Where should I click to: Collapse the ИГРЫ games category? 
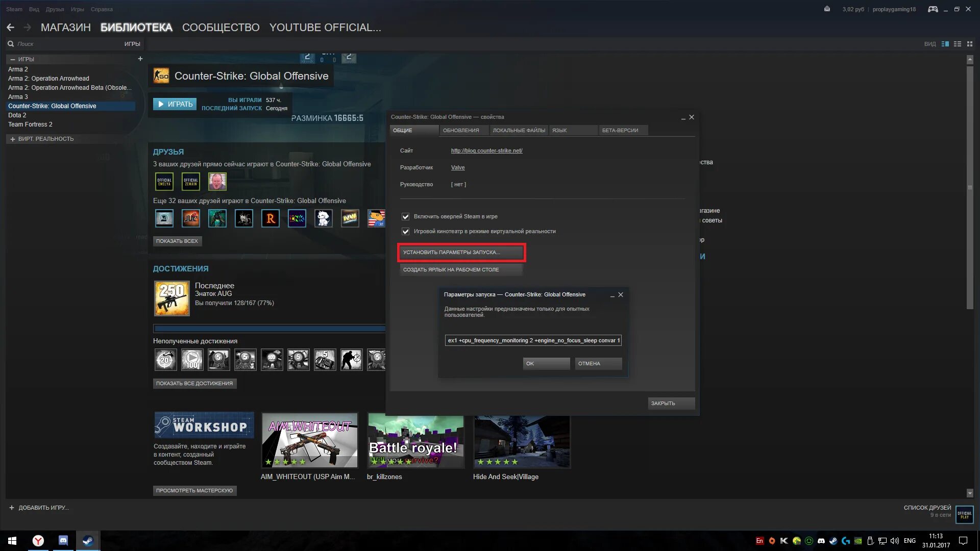pyautogui.click(x=13, y=59)
